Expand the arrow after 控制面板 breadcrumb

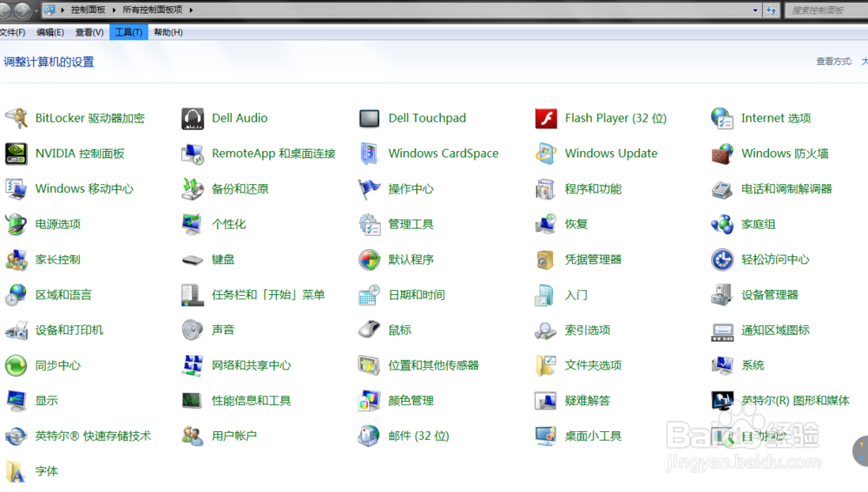click(114, 10)
